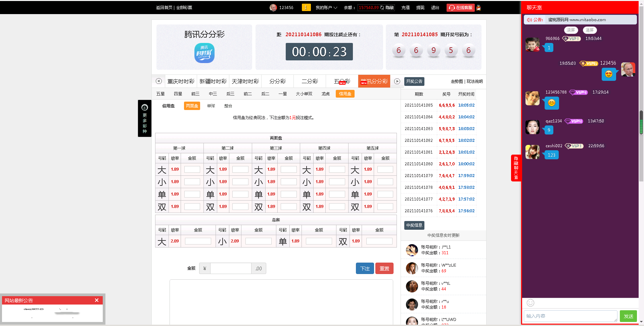
Task: Expand the 我的账户 dropdown menu
Action: point(326,8)
